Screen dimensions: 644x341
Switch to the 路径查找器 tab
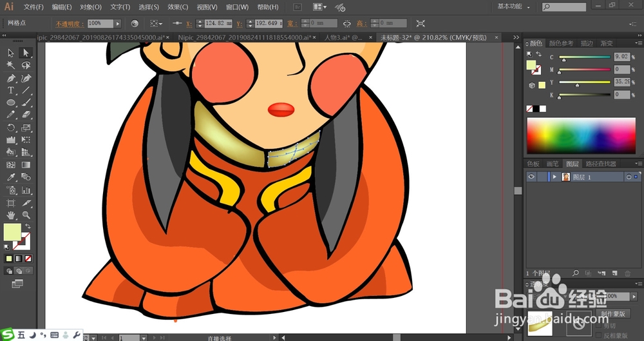coord(601,164)
